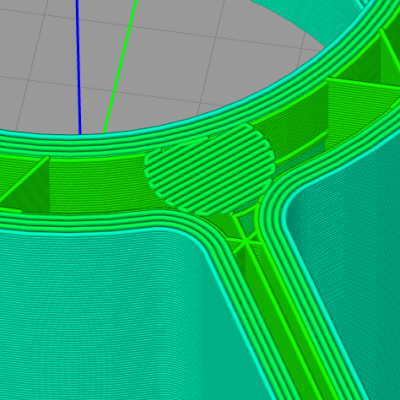This screenshot has height=400, width=400.
Task: Select the large teal outer wall surface
Action: coord(117,317)
